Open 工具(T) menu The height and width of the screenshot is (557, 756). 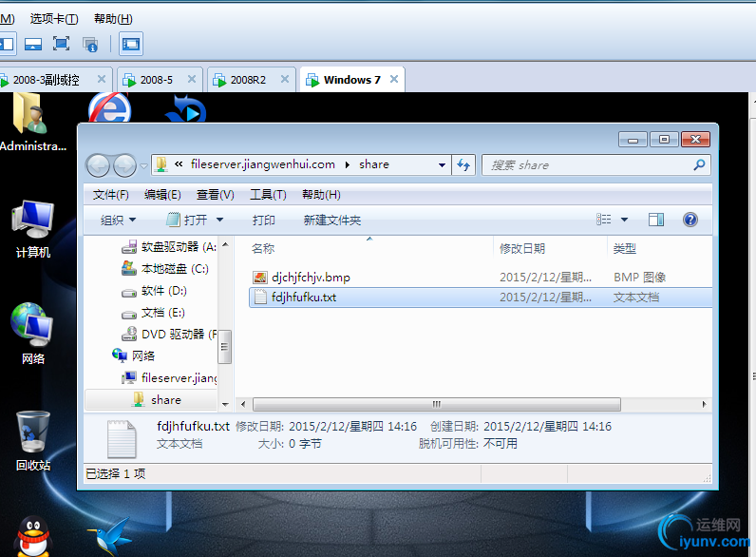pos(268,195)
